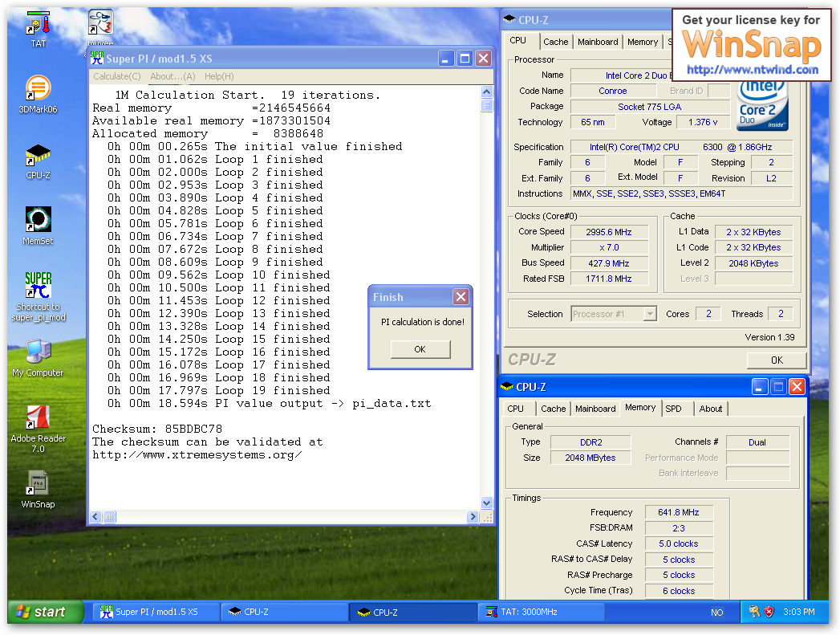Image resolution: width=840 pixels, height=635 pixels.
Task: Select Cache tab in lower CPU-Z window
Action: click(x=553, y=409)
